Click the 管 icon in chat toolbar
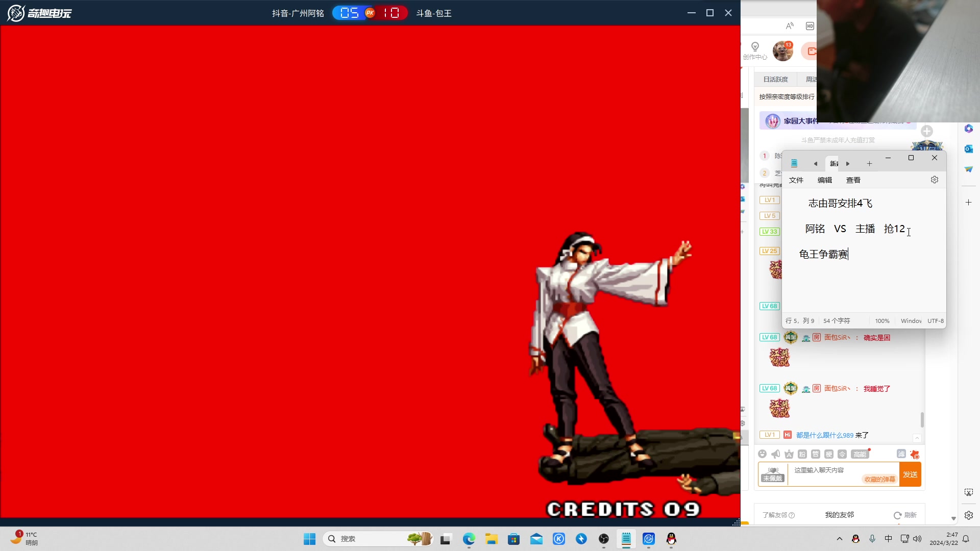Screen dimensions: 980x551 [815, 454]
